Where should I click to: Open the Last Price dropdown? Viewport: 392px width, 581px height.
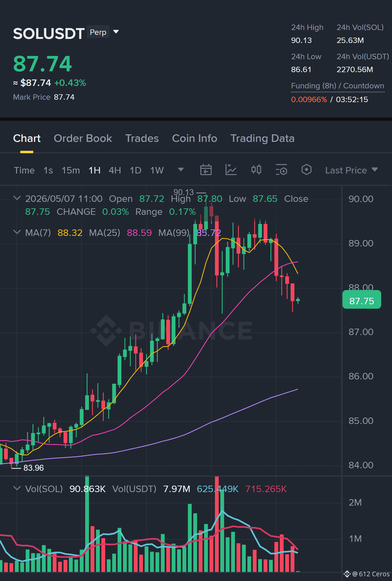point(352,170)
